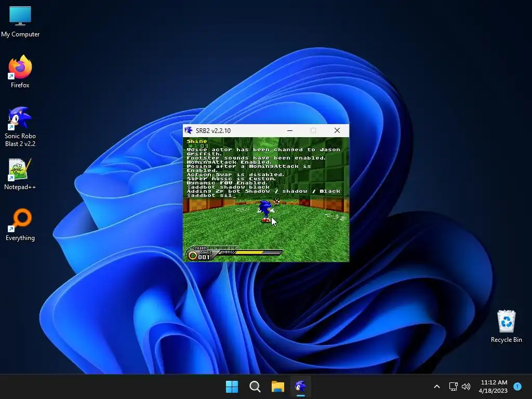The image size is (532, 399).
Task: Click the 'Dynamic FOV Enabled.' console line
Action: point(228,183)
